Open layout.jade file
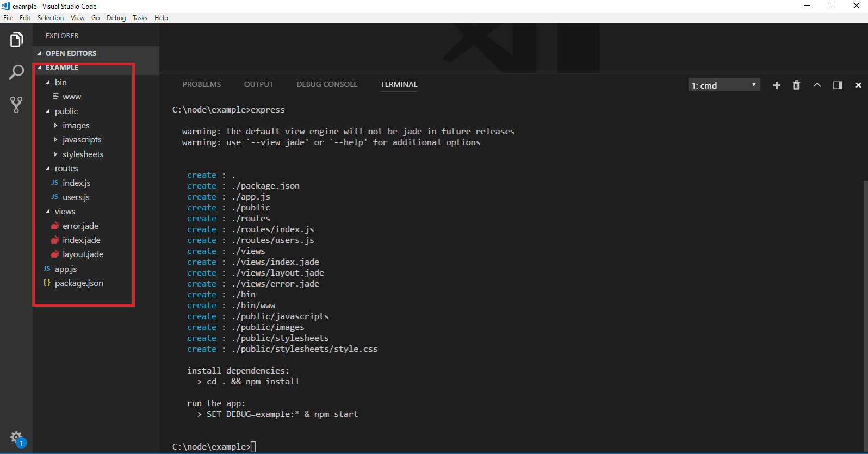The height and width of the screenshot is (454, 868). 83,254
